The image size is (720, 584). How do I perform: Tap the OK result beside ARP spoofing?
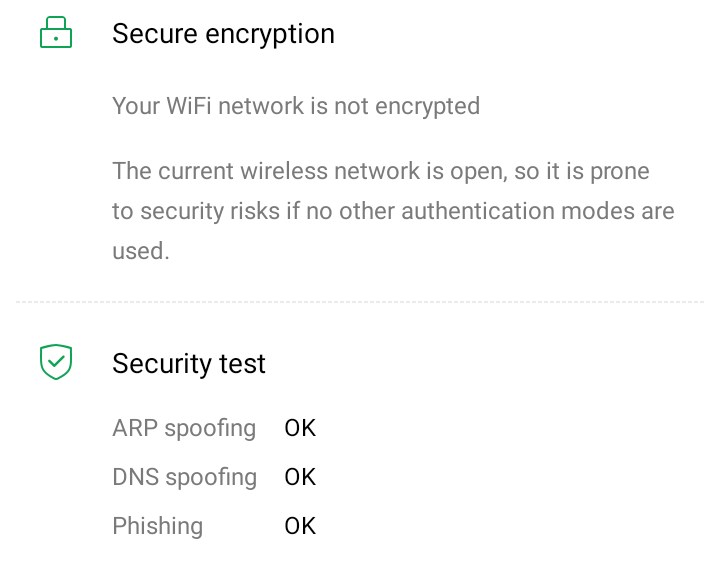tap(300, 428)
